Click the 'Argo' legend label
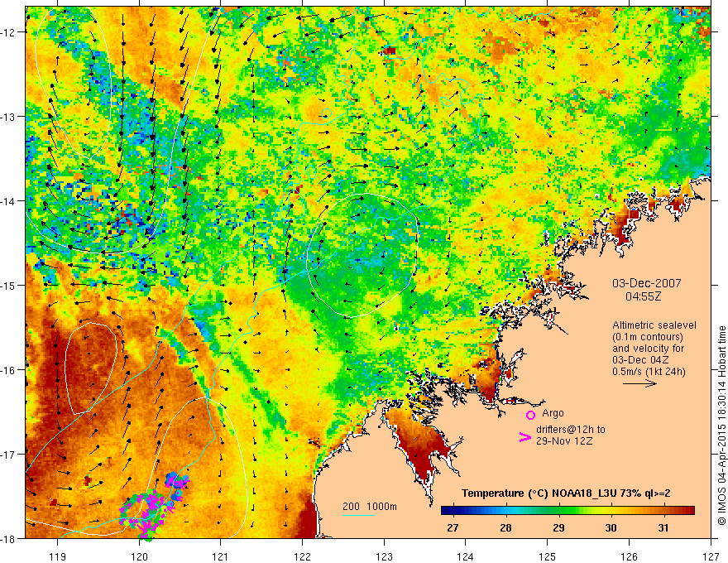This screenshot has height=563, width=728. (x=553, y=413)
